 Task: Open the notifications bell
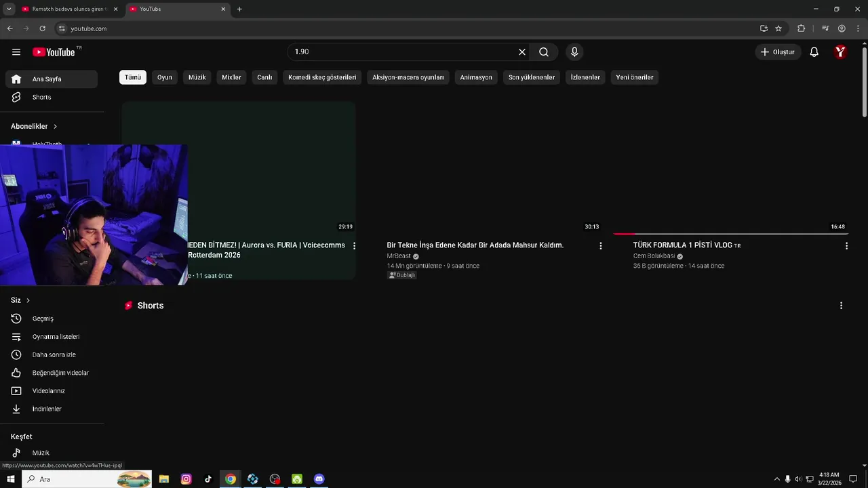click(x=814, y=52)
